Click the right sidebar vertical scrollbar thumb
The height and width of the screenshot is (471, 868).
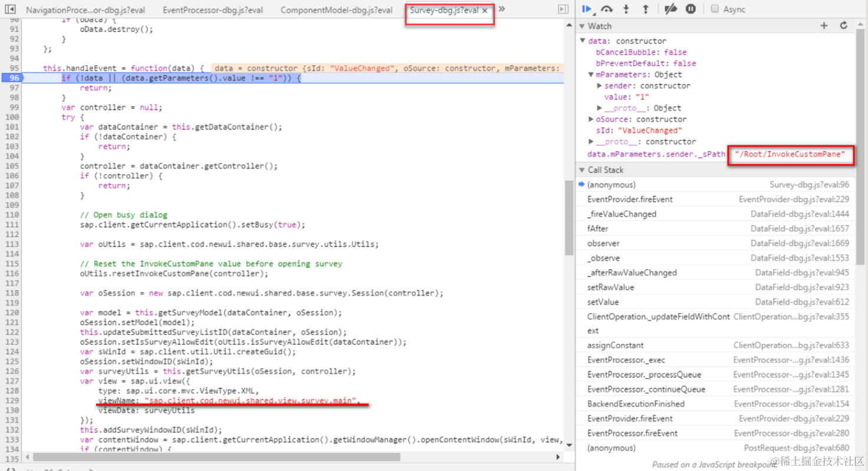[x=862, y=147]
